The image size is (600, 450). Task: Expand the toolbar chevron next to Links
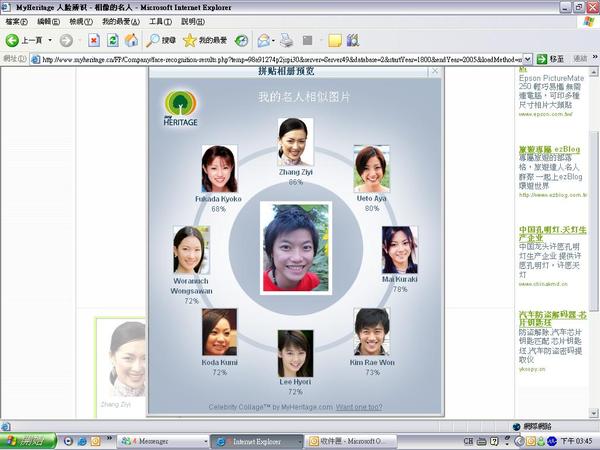[595, 57]
